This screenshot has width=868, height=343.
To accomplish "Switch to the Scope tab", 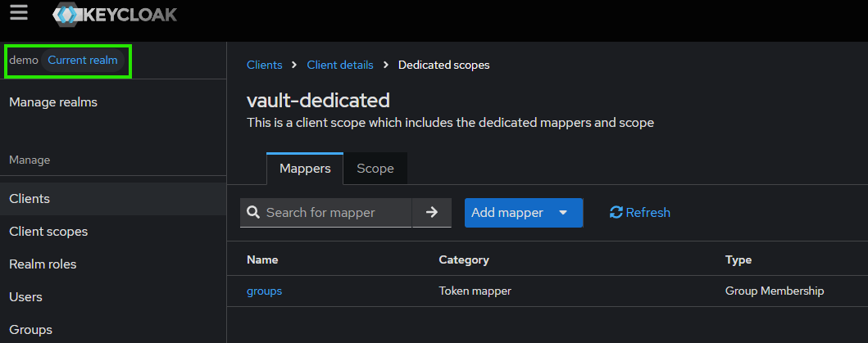I will (375, 169).
